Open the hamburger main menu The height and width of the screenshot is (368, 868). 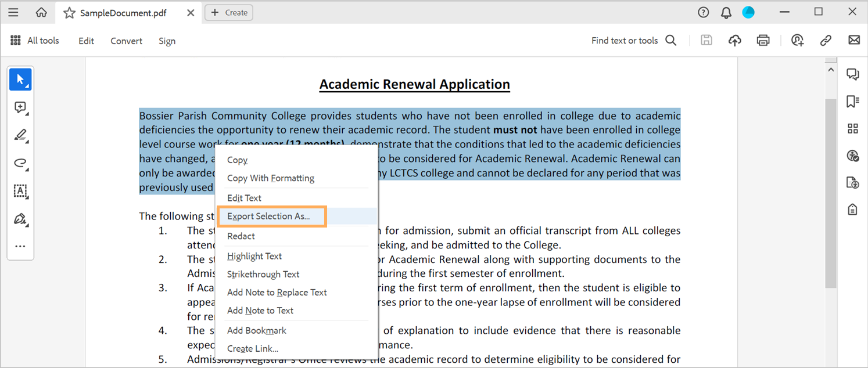click(x=13, y=12)
